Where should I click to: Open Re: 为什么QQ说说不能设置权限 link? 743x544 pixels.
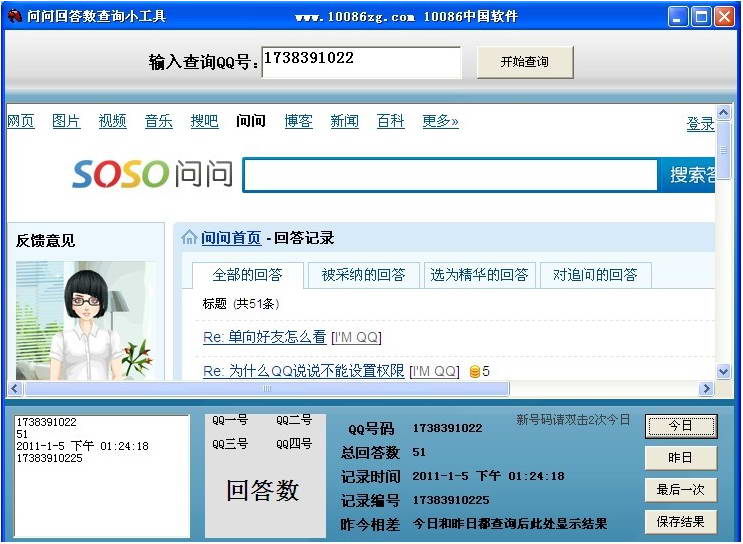(304, 371)
